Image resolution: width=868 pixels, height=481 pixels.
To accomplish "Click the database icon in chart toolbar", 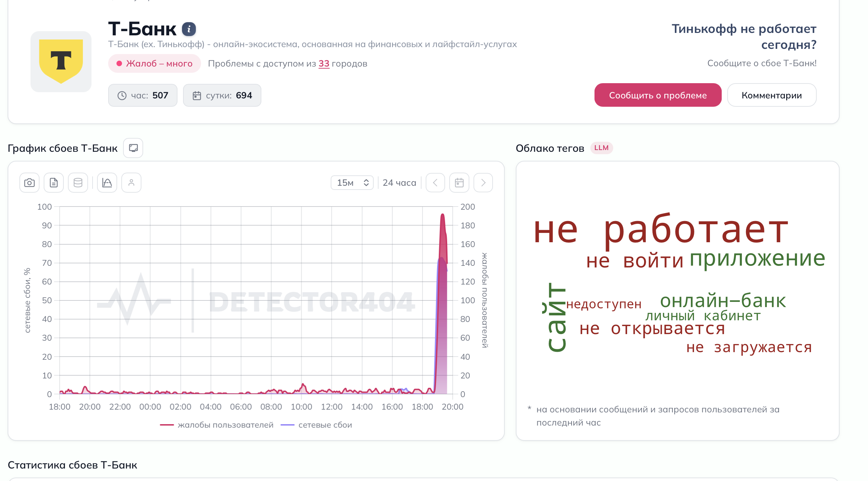I will [x=78, y=183].
